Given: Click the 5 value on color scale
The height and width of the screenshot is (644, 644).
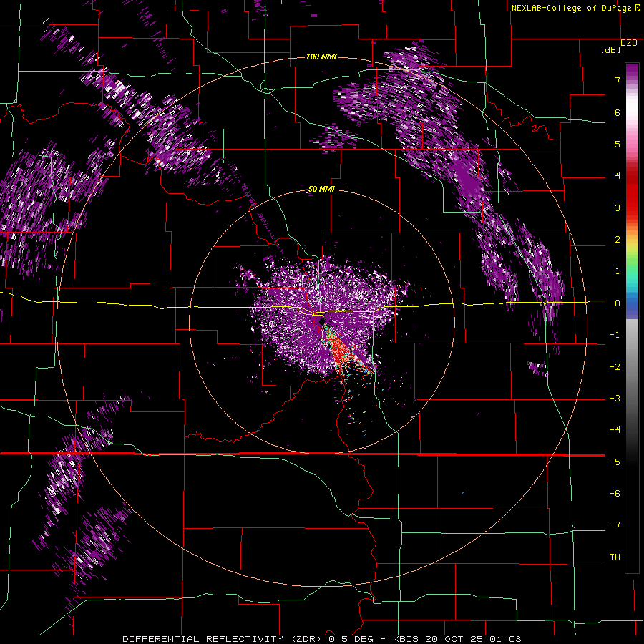Looking at the screenshot, I should (x=618, y=144).
